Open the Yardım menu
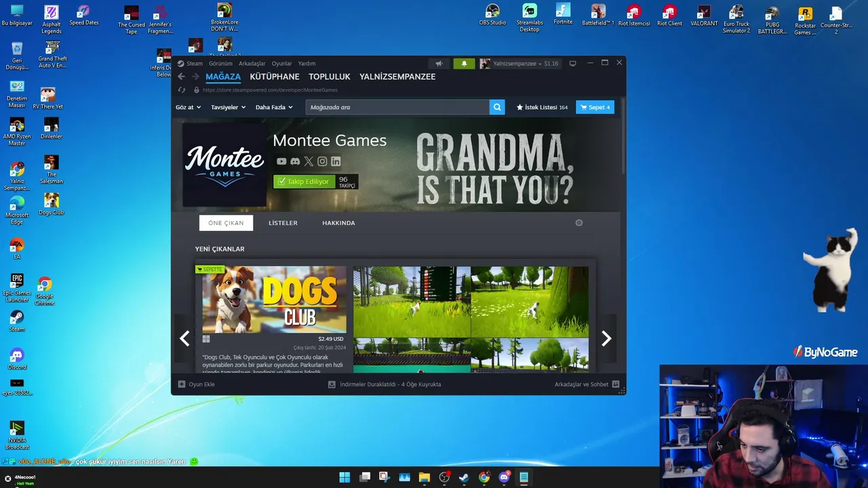The image size is (868, 488). (x=307, y=64)
